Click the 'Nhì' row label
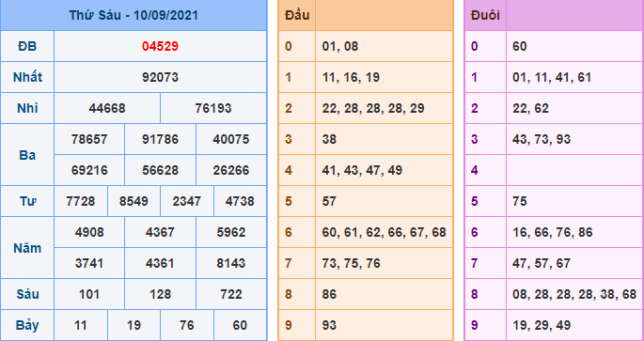The height and width of the screenshot is (341, 644). pos(27,108)
